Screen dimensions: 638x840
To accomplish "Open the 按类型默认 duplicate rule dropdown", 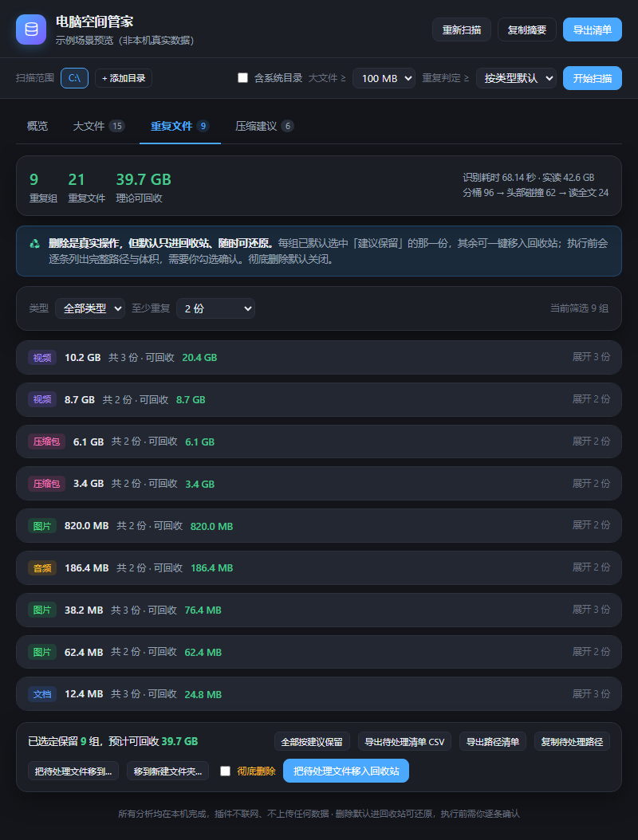I will point(516,78).
